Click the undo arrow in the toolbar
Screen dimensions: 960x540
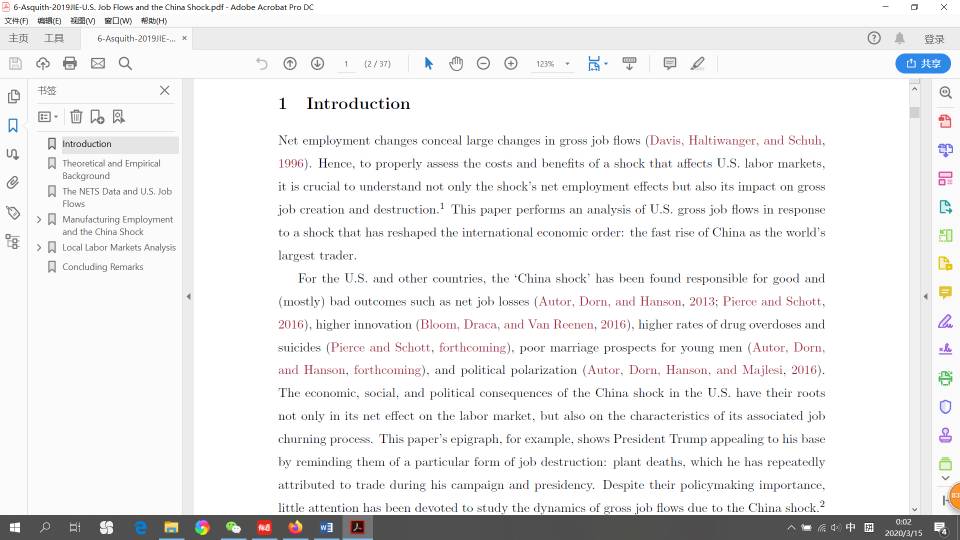261,64
